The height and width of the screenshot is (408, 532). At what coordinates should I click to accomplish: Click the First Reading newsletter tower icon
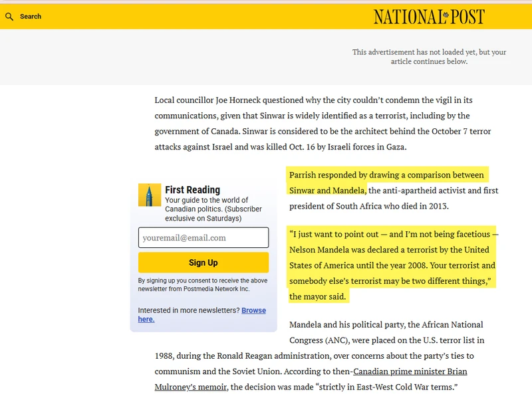(150, 195)
